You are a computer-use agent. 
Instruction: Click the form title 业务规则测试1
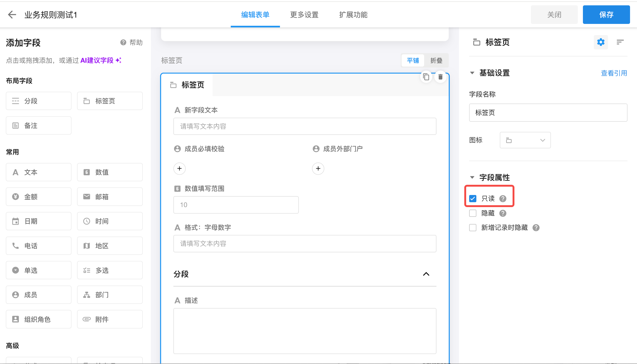tap(51, 15)
